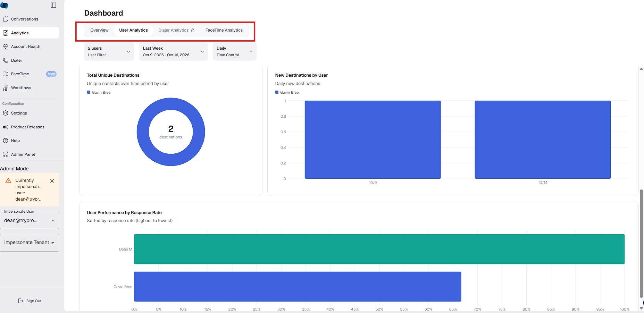Viewport: 644px width, 313px height.
Task: Click the Settings gear icon
Action: point(6,113)
